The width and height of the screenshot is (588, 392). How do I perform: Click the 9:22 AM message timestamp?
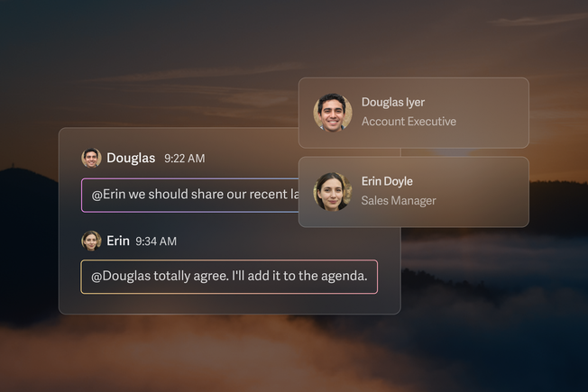pyautogui.click(x=185, y=159)
